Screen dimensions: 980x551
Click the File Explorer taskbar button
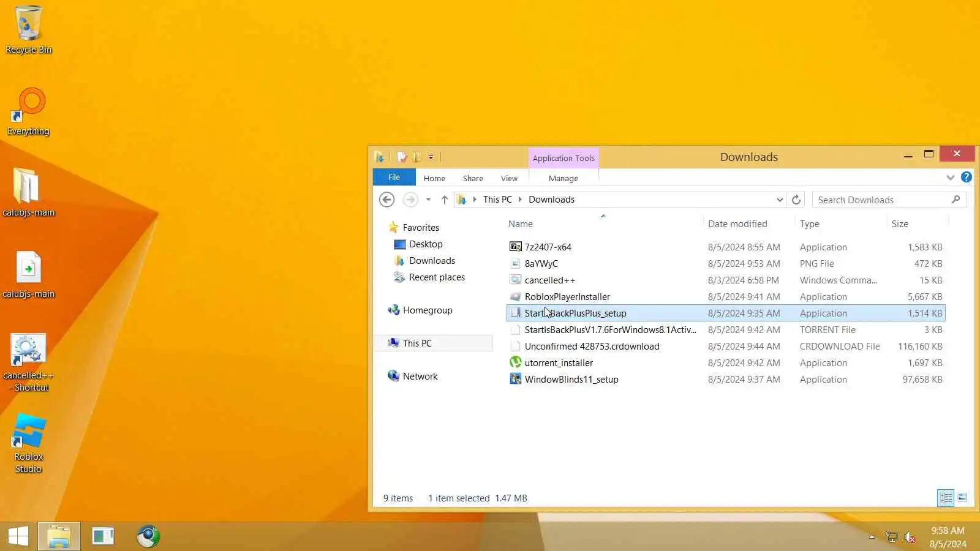coord(59,536)
